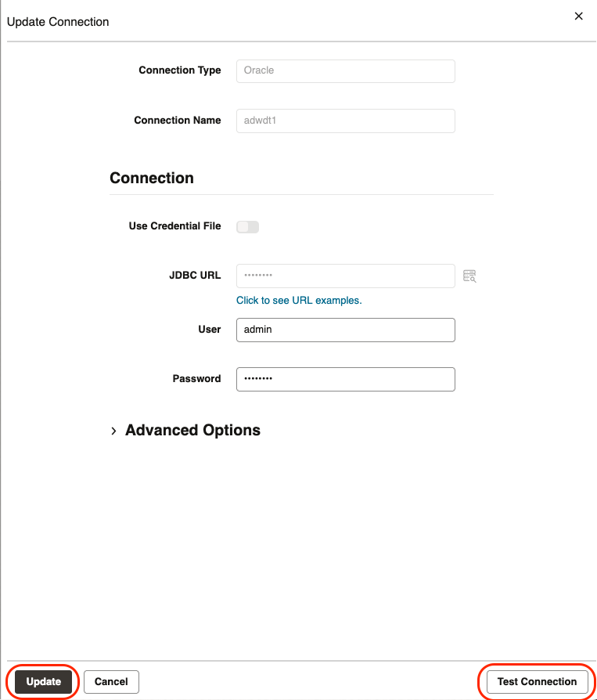Focus the User field containing admin

click(x=345, y=330)
